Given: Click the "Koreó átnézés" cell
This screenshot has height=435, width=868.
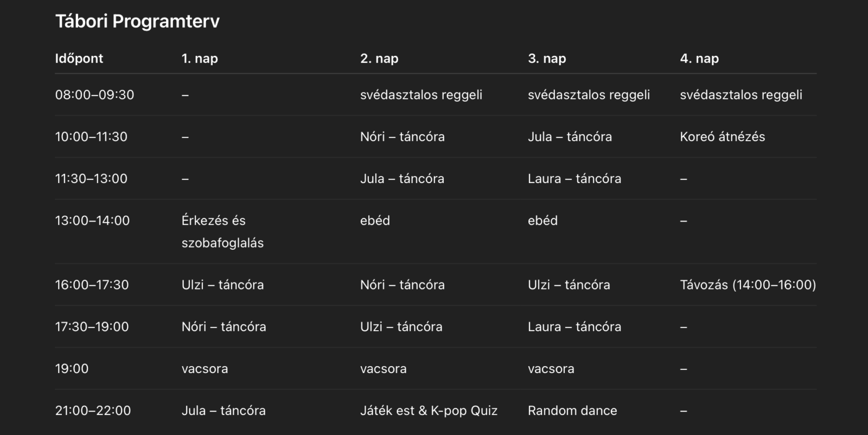Looking at the screenshot, I should (722, 137).
